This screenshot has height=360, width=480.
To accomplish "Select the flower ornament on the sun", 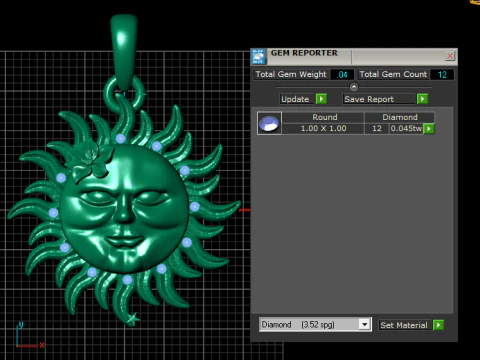I will [x=91, y=160].
